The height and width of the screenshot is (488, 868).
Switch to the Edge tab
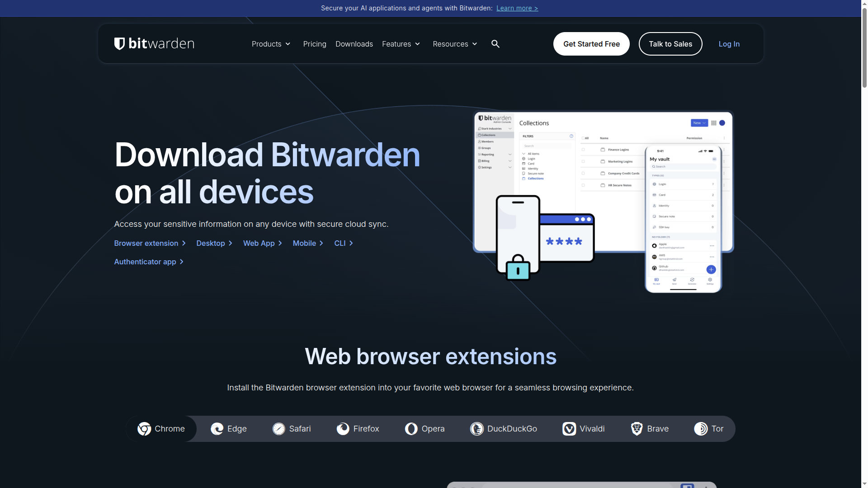pyautogui.click(x=229, y=429)
